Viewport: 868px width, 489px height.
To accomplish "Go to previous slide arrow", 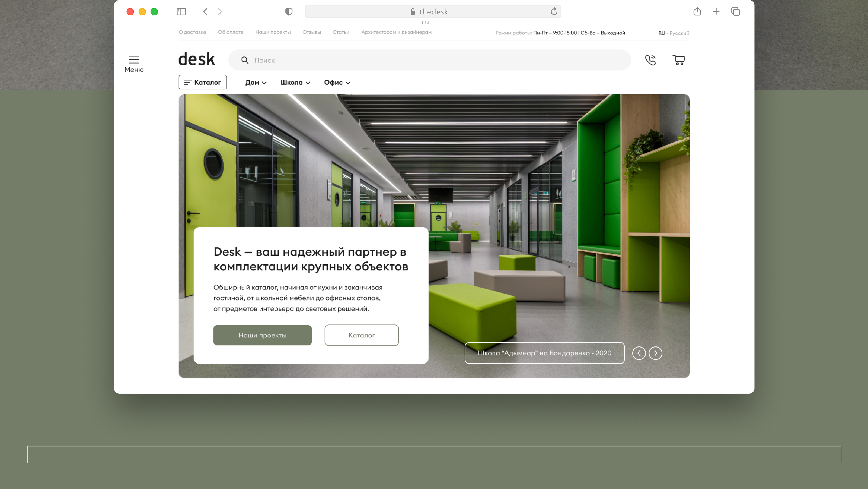I will click(x=639, y=353).
